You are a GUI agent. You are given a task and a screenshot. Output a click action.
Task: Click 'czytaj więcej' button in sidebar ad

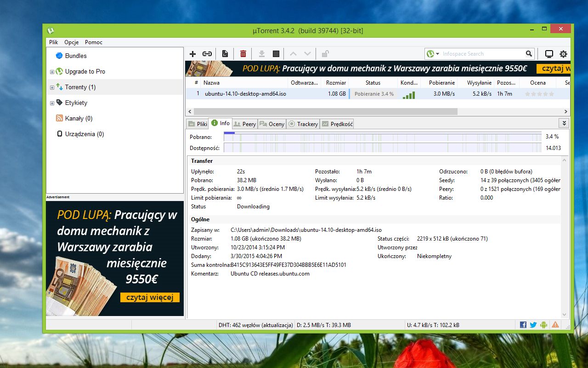[x=150, y=298]
